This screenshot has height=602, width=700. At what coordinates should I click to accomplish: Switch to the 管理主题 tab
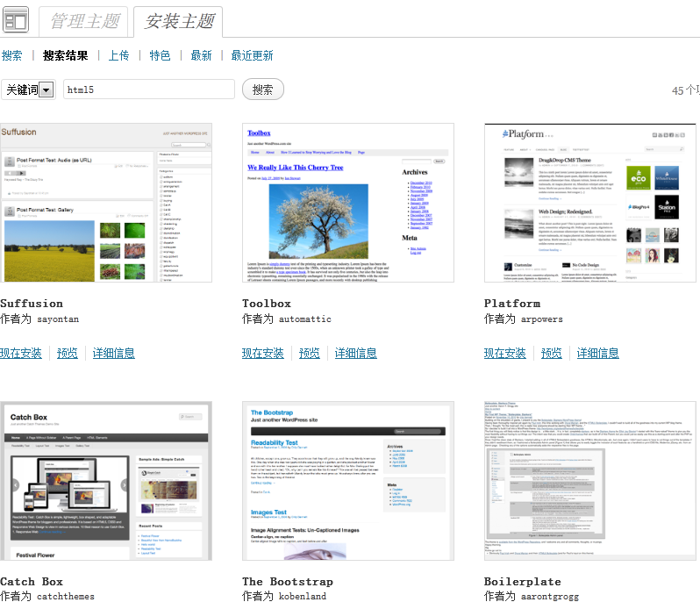click(84, 21)
